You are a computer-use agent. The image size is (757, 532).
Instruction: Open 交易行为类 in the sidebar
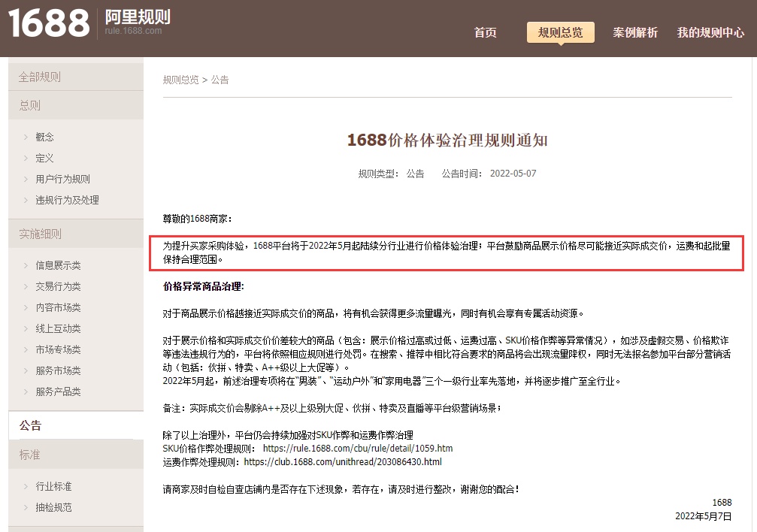point(58,286)
